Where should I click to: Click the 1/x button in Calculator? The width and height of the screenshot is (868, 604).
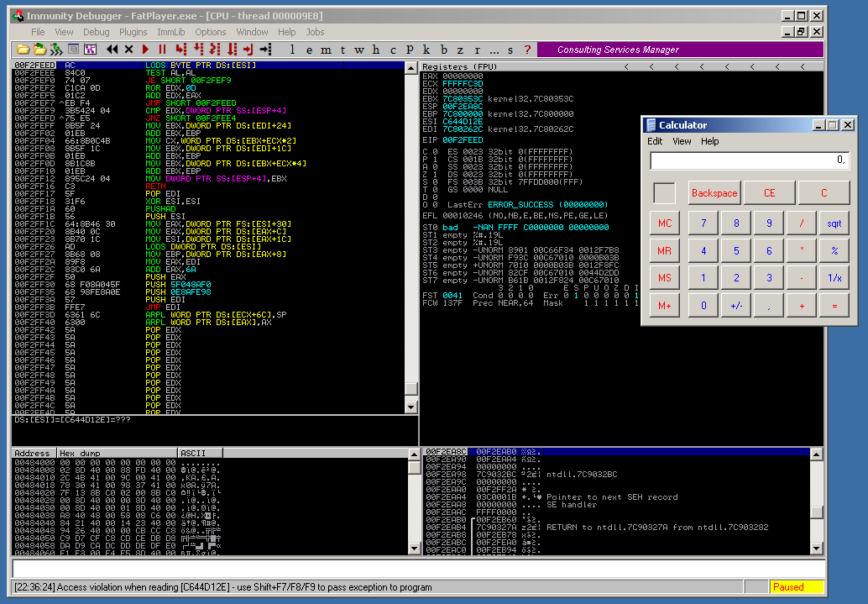pyautogui.click(x=834, y=277)
